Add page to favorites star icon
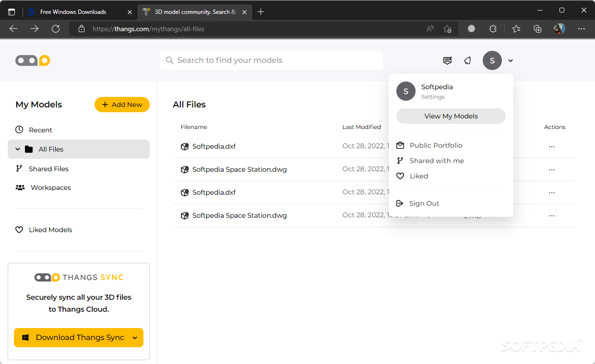This screenshot has height=364, width=595. click(447, 29)
